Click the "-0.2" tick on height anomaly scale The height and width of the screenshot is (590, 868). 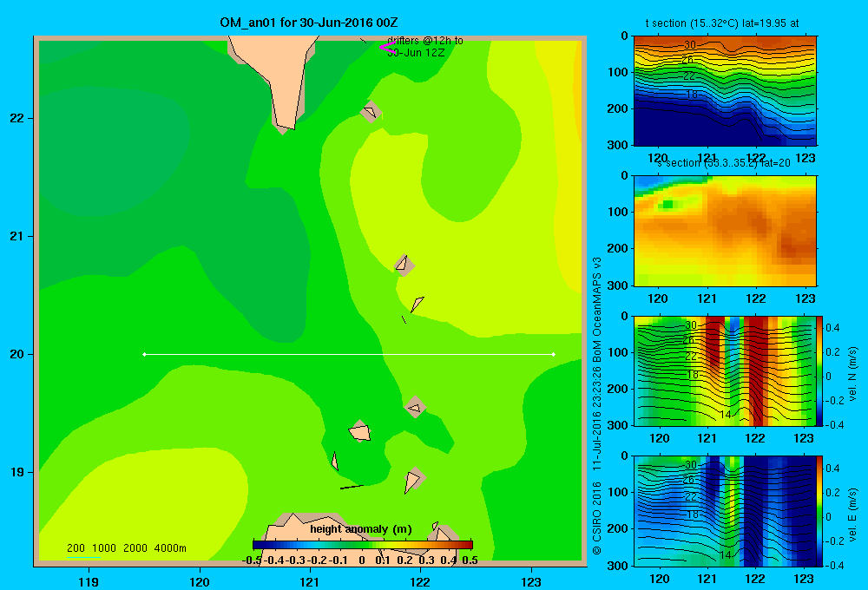(317, 560)
